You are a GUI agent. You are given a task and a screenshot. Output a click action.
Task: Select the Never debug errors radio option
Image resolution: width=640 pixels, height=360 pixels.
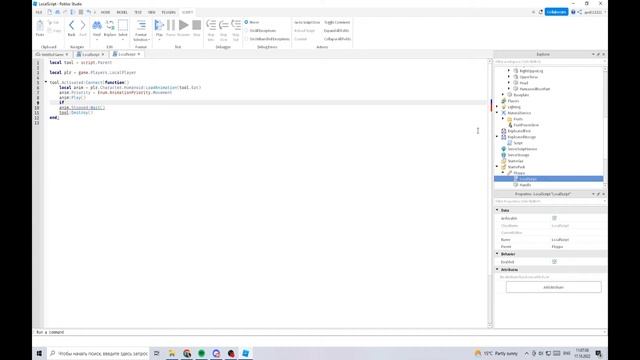[247, 22]
